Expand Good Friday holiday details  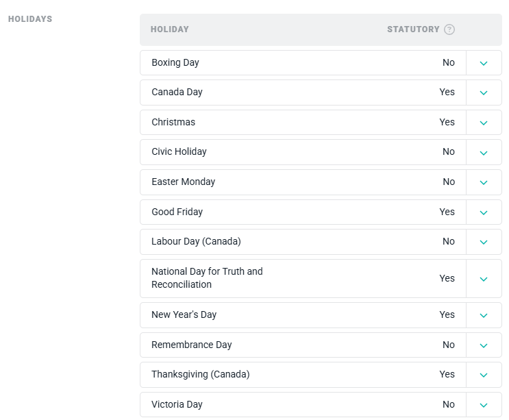(484, 212)
